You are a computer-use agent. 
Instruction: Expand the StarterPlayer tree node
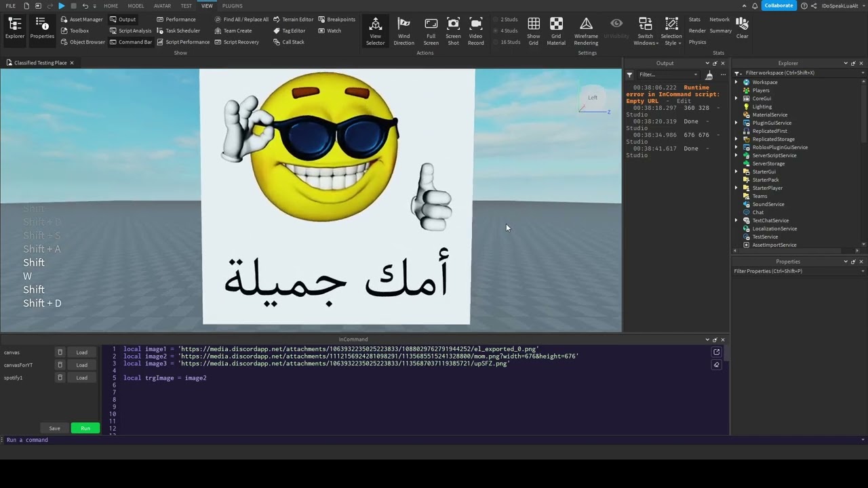(x=736, y=188)
